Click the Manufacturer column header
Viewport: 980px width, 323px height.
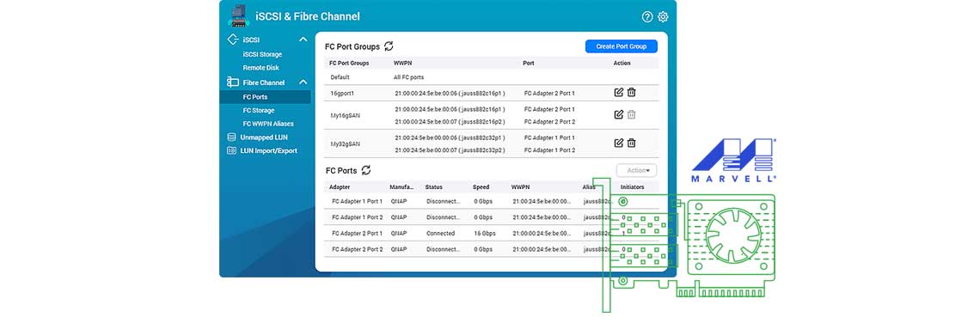pyautogui.click(x=401, y=186)
